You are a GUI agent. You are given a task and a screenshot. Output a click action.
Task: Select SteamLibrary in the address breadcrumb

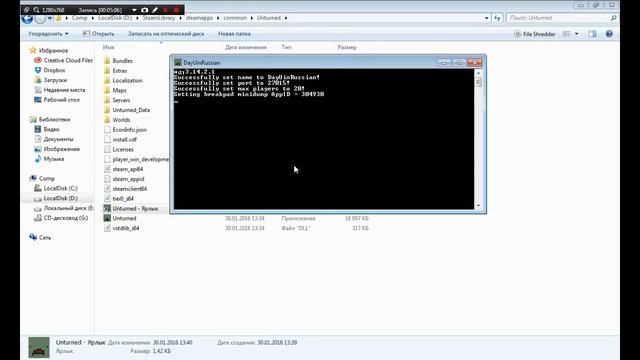coord(159,18)
